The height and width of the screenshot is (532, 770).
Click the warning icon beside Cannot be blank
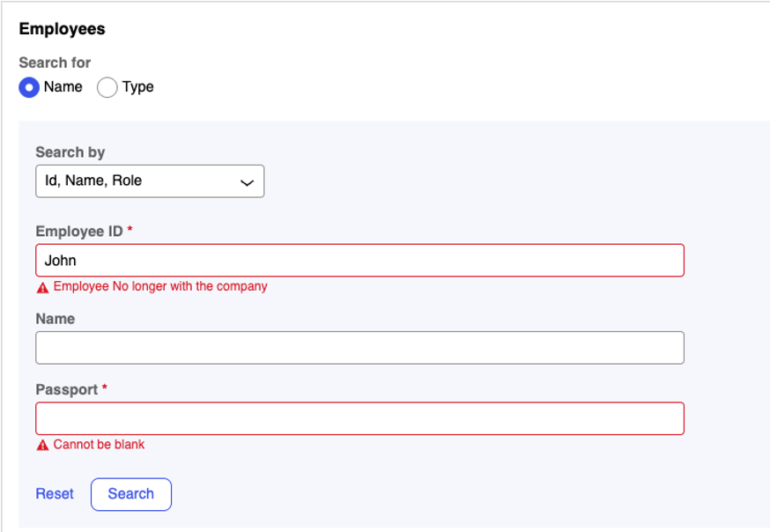pyautogui.click(x=42, y=446)
